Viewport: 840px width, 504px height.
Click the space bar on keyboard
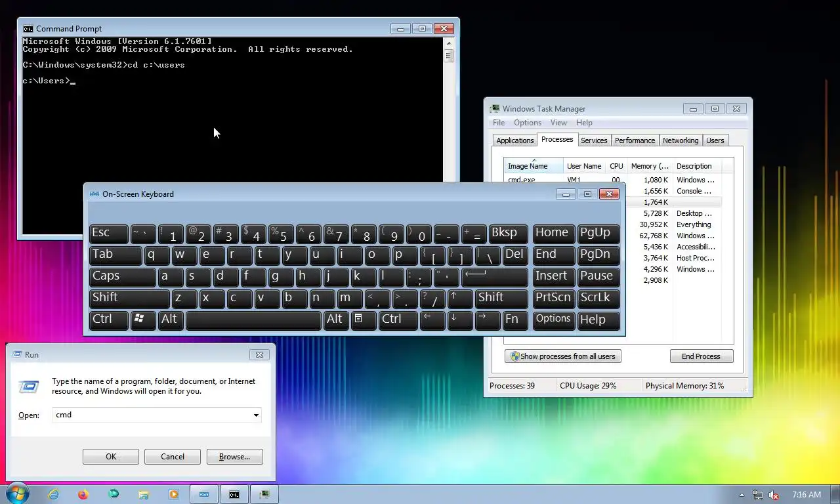253,320
